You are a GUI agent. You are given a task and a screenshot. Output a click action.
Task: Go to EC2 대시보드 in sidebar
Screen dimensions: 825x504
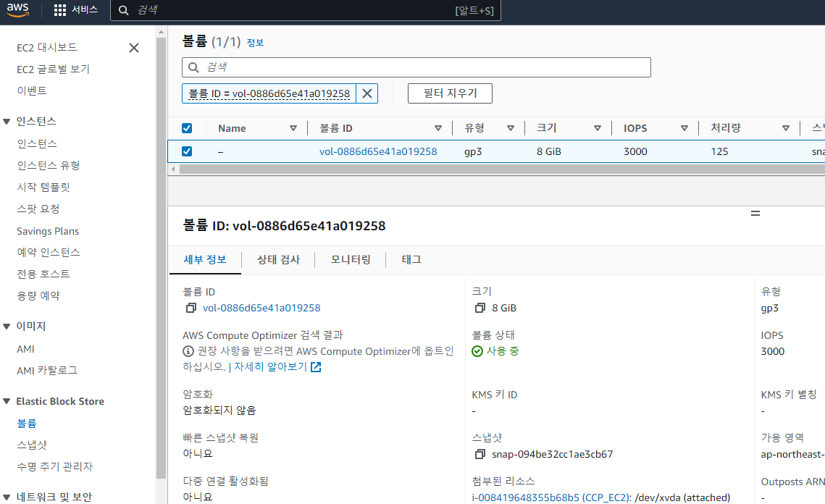(47, 48)
